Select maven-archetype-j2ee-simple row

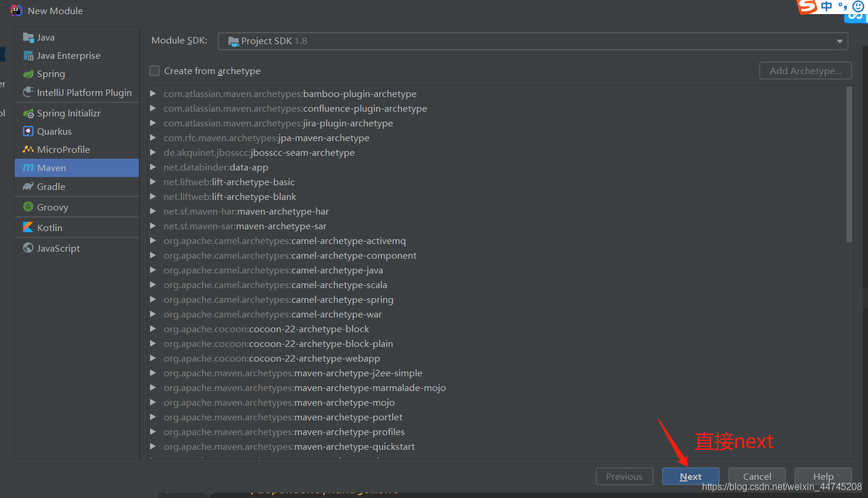(x=497, y=373)
